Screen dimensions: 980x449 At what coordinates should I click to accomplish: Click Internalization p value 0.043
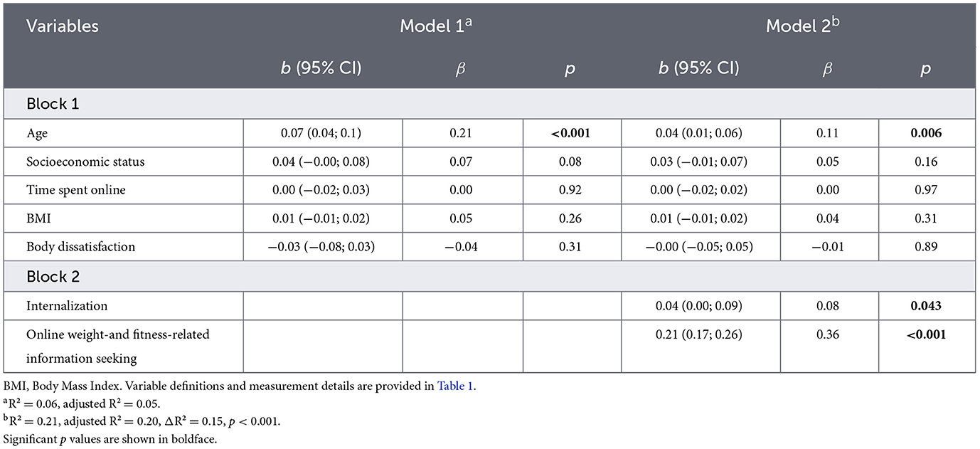coord(925,306)
